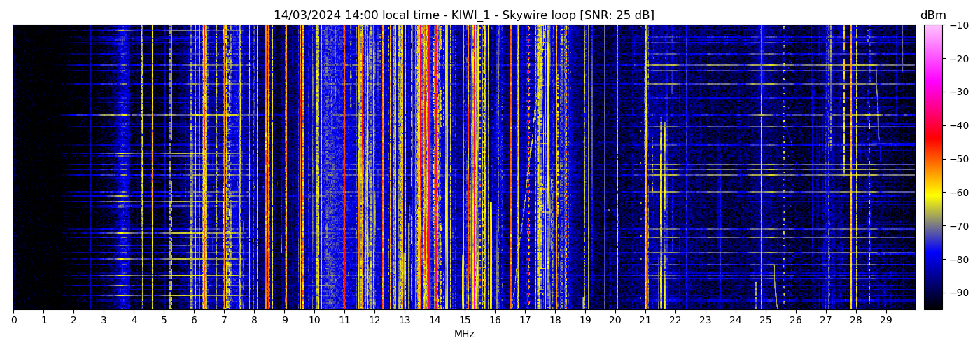Viewport: 980px width, 350px height.
Task: Select the 14 MHz axis tick label
Action: tap(435, 320)
